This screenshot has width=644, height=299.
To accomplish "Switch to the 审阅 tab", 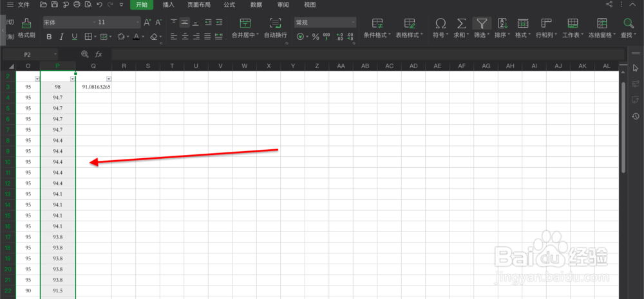I will pos(283,5).
